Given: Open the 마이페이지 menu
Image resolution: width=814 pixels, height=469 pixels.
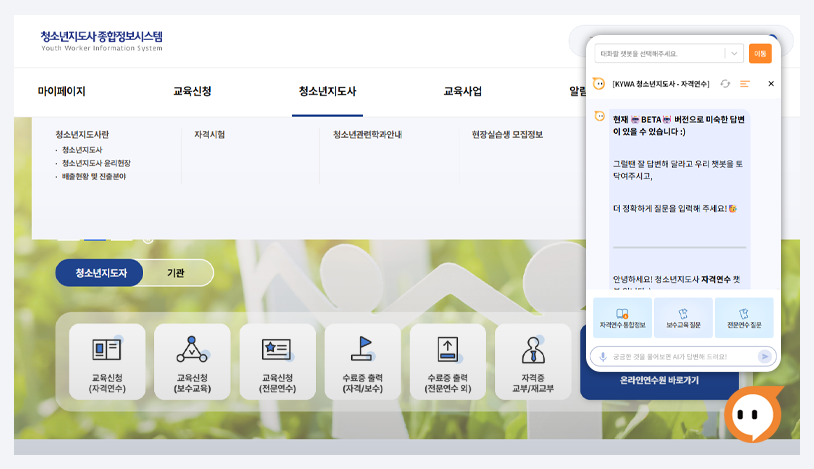Looking at the screenshot, I should (x=61, y=91).
